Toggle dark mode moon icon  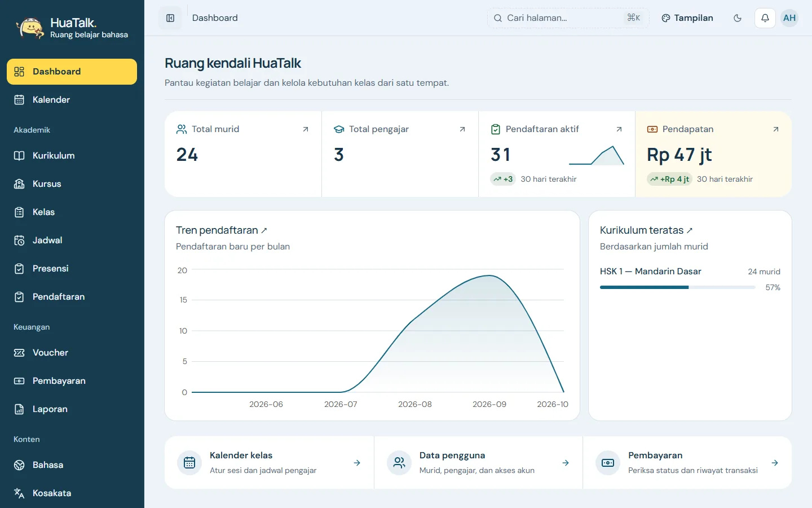(738, 18)
